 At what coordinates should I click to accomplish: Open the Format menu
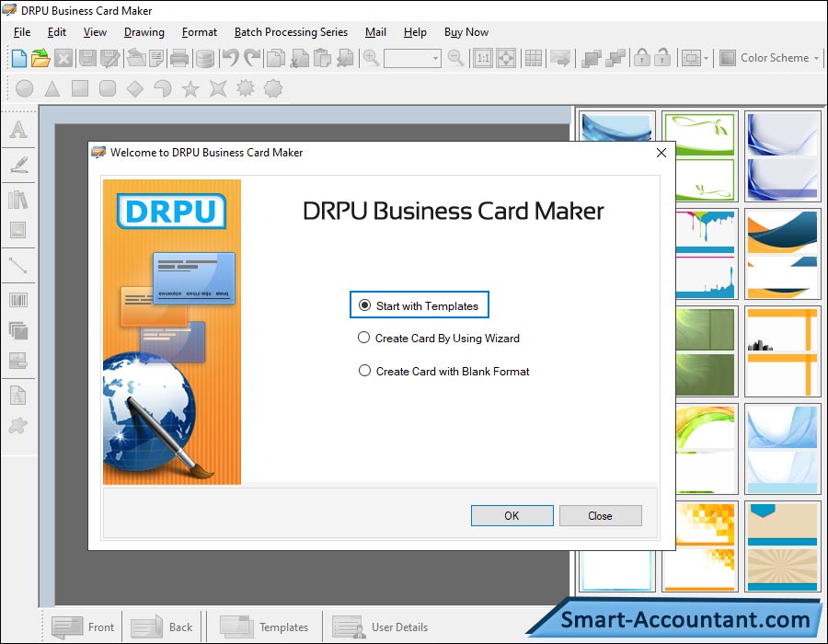click(x=199, y=32)
